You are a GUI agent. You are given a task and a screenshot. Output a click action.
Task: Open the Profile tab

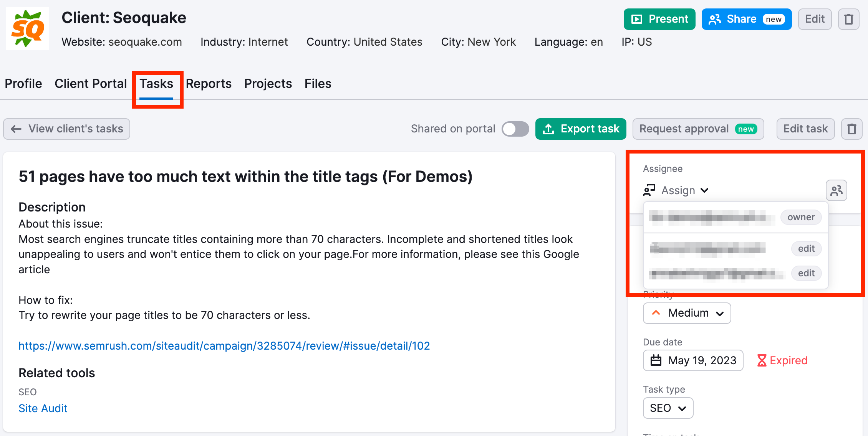(x=23, y=84)
